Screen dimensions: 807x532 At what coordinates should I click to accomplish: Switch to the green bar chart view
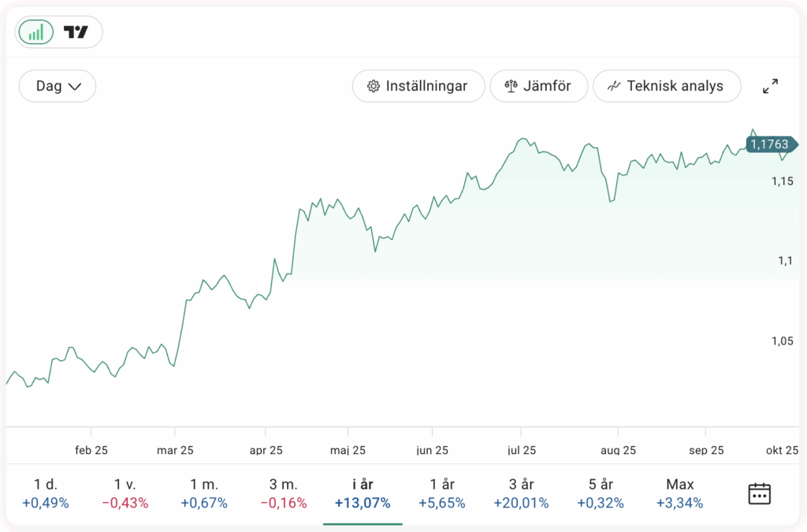36,32
